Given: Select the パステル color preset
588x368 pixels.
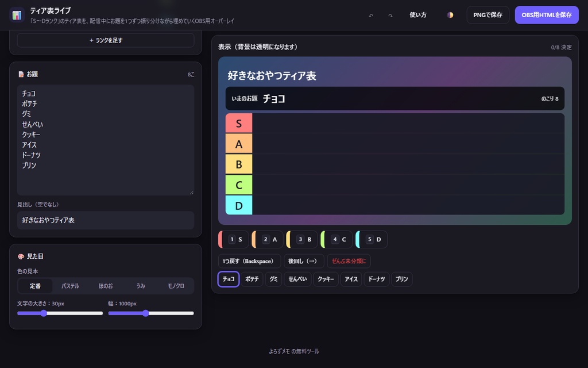Looking at the screenshot, I should 70,286.
